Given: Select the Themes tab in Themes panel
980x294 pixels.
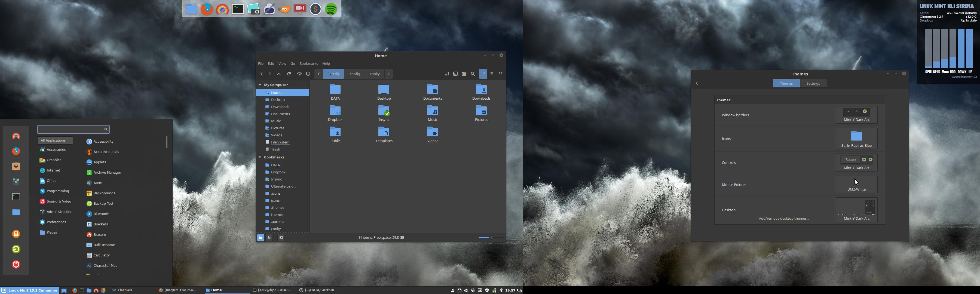Looking at the screenshot, I should click(786, 83).
